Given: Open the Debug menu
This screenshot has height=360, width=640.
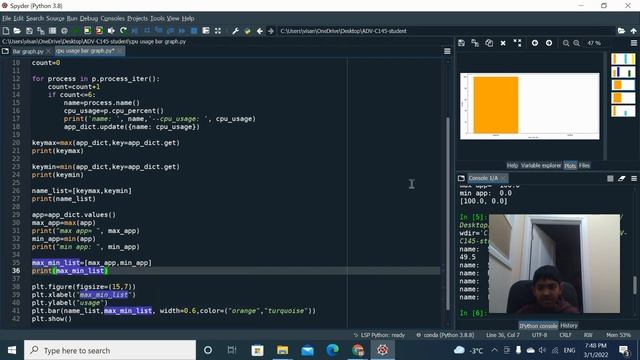Looking at the screenshot, I should coord(89,18).
